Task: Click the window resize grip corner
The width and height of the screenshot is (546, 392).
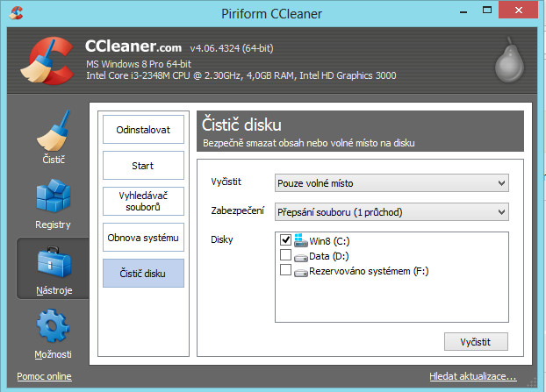Action: (533, 381)
